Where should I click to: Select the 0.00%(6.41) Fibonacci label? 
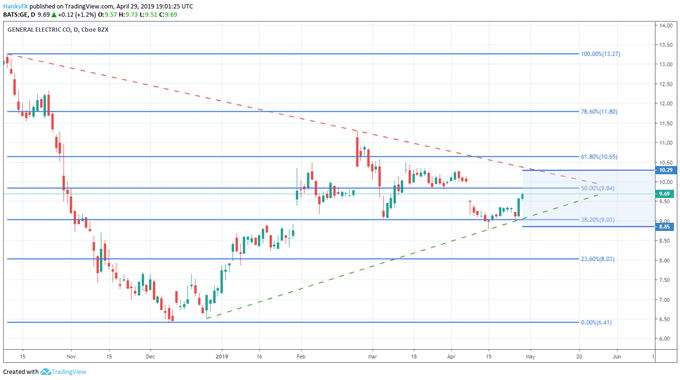pos(596,322)
